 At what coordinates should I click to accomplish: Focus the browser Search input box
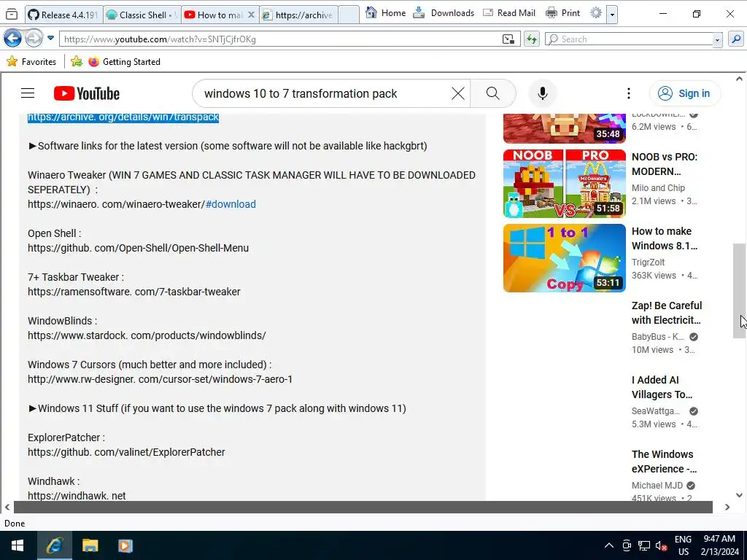click(x=629, y=39)
